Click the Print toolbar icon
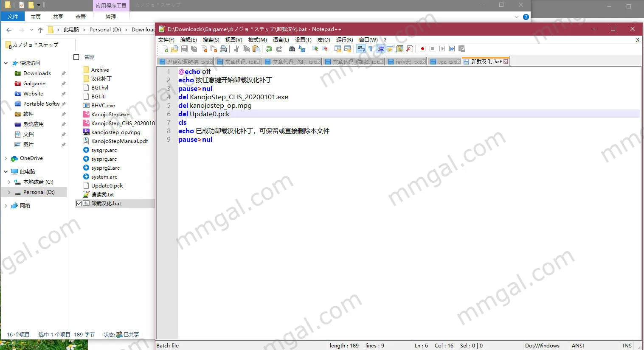This screenshot has width=644, height=350. click(x=223, y=49)
